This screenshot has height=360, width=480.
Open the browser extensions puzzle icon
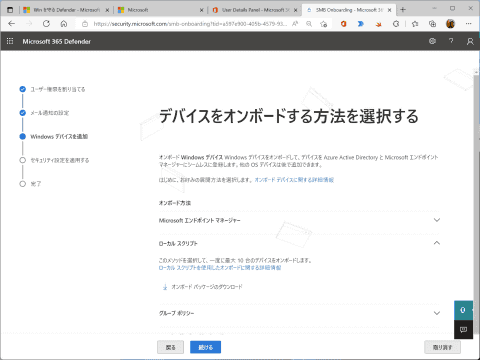point(396,24)
